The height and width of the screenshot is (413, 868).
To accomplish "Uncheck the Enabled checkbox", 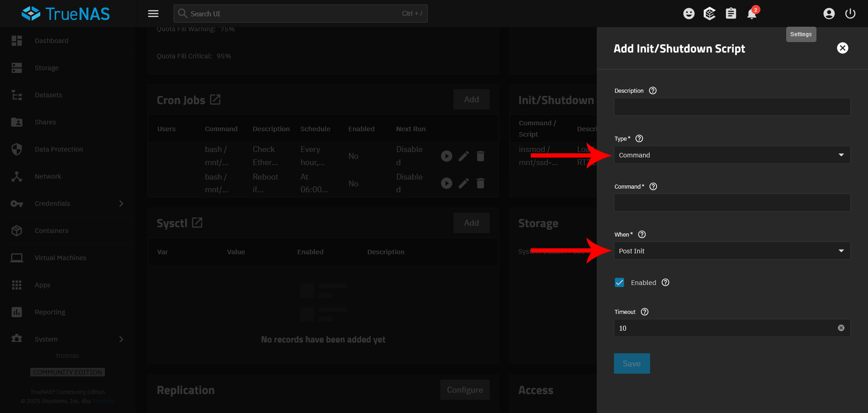I will tap(619, 282).
